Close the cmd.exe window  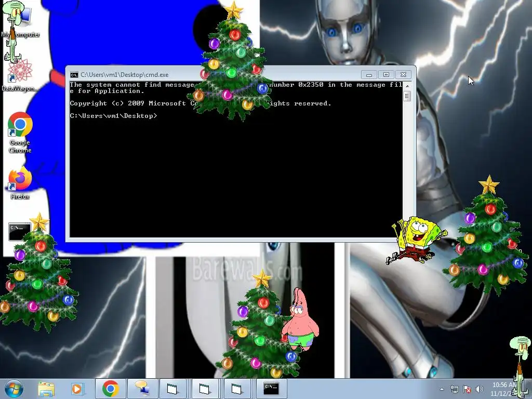403,75
